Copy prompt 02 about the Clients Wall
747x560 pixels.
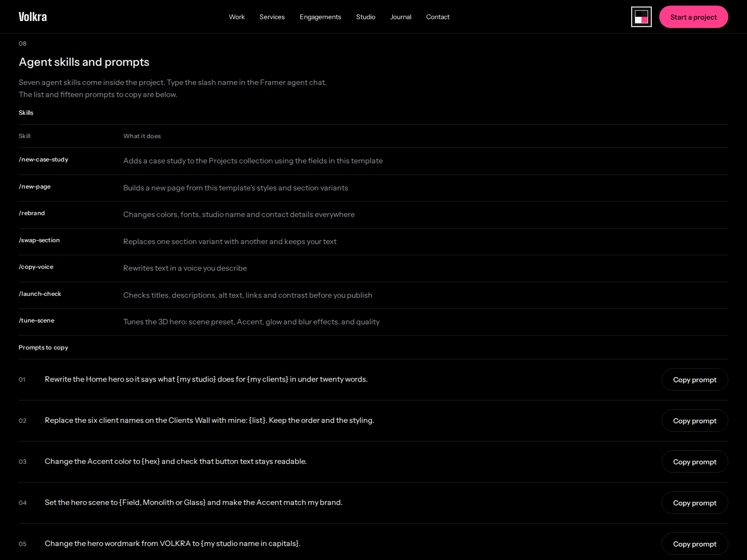(x=695, y=420)
